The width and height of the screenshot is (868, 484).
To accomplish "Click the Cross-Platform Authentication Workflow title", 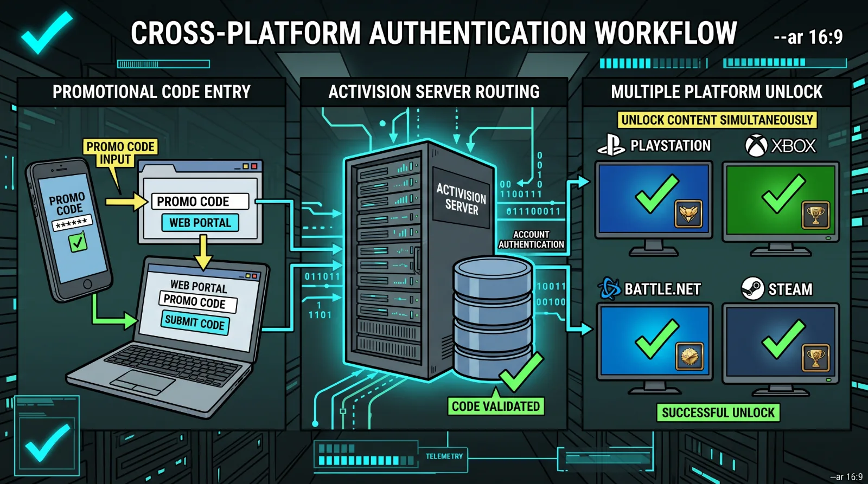I will click(x=433, y=33).
